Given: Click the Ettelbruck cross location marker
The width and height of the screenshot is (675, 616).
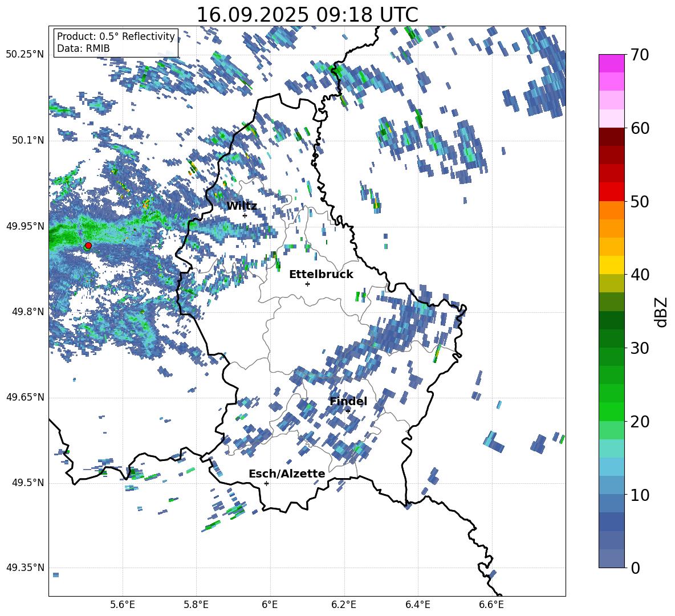Looking at the screenshot, I should [x=307, y=284].
